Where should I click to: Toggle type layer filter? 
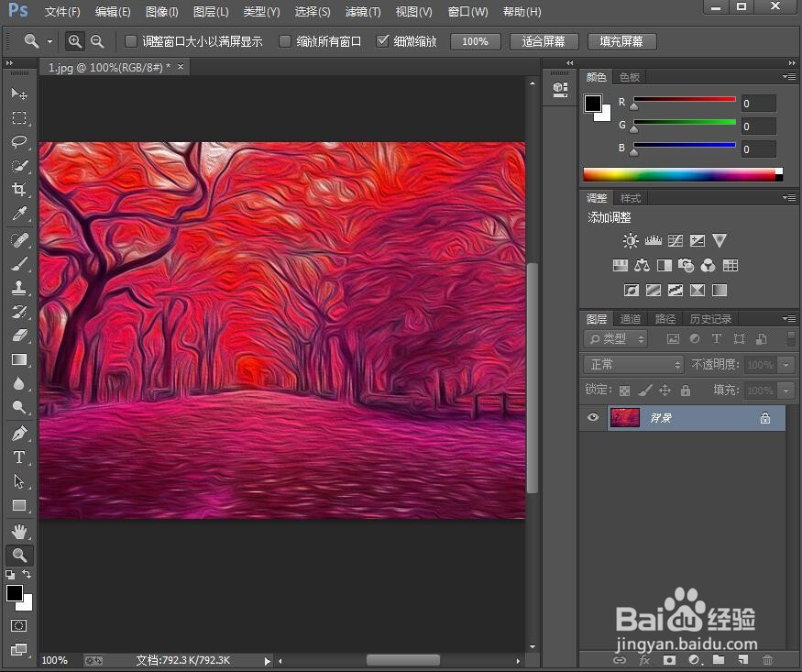pyautogui.click(x=717, y=338)
